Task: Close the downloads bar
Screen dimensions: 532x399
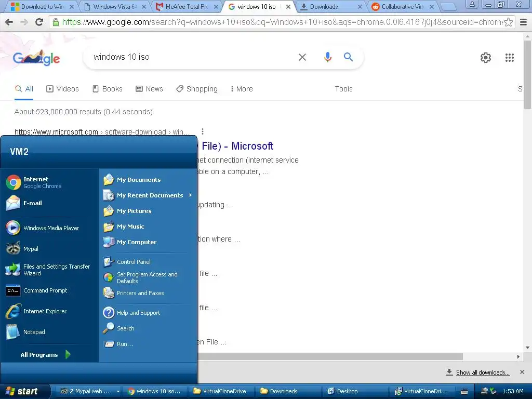Action: coord(522,372)
